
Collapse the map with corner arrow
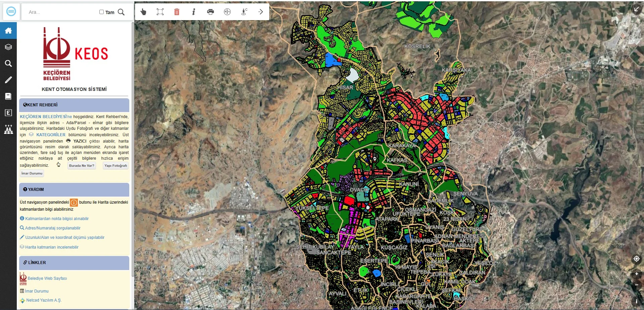tap(636, 9)
